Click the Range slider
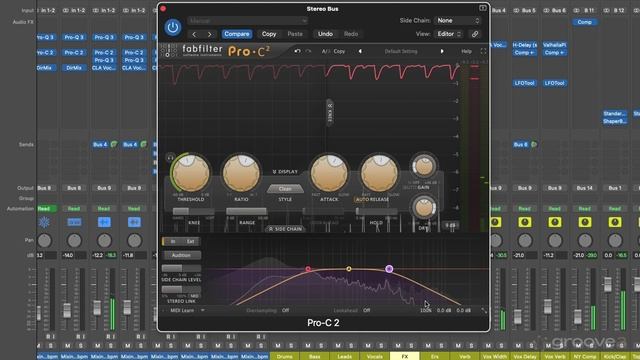The image size is (640, 360). [247, 211]
